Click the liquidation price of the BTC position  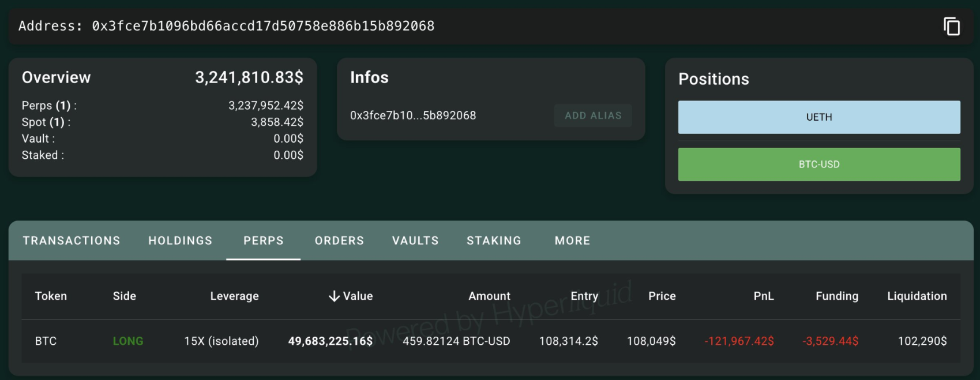tap(922, 341)
